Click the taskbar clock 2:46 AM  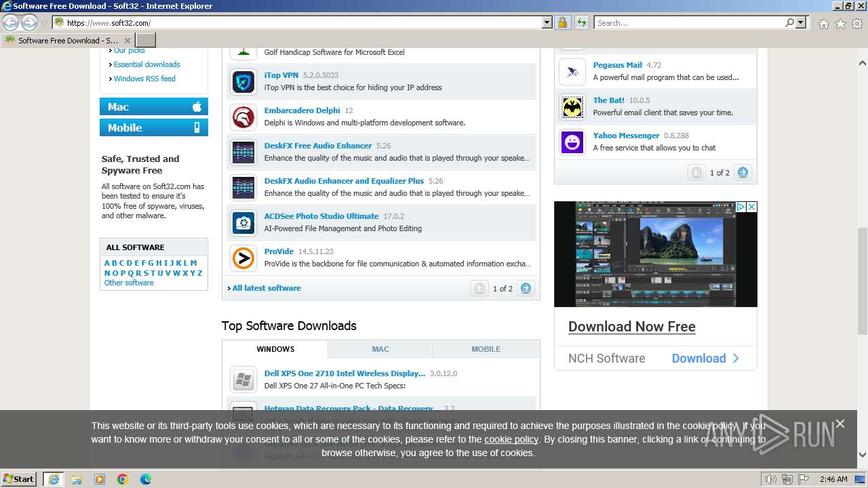click(x=833, y=479)
